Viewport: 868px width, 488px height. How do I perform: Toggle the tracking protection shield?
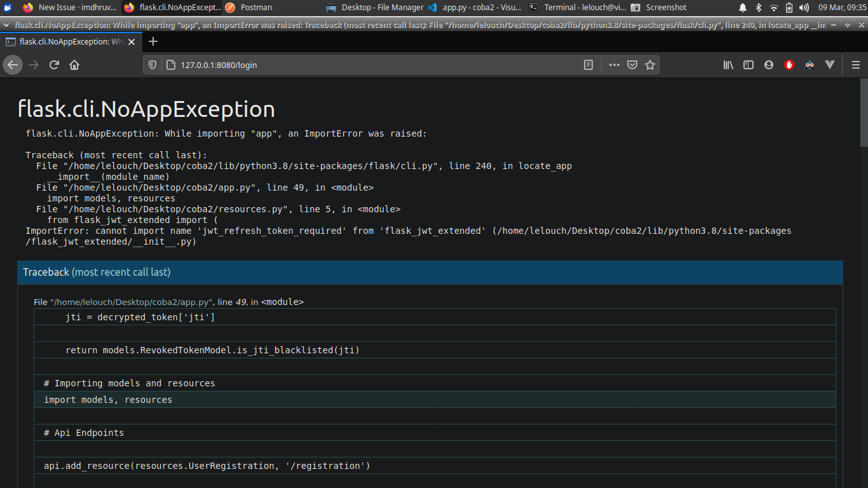[152, 64]
